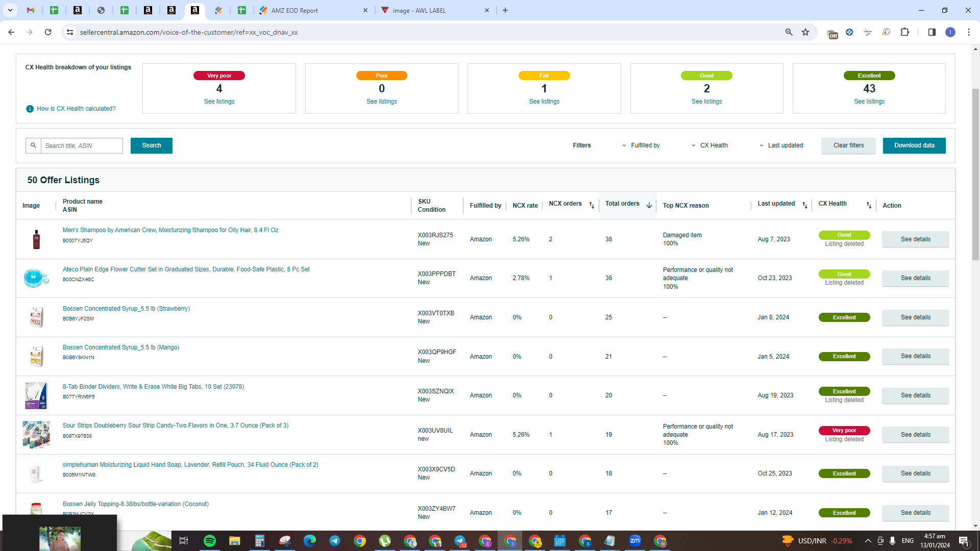The height and width of the screenshot is (551, 980).
Task: View site information icon in address bar
Action: (70, 32)
